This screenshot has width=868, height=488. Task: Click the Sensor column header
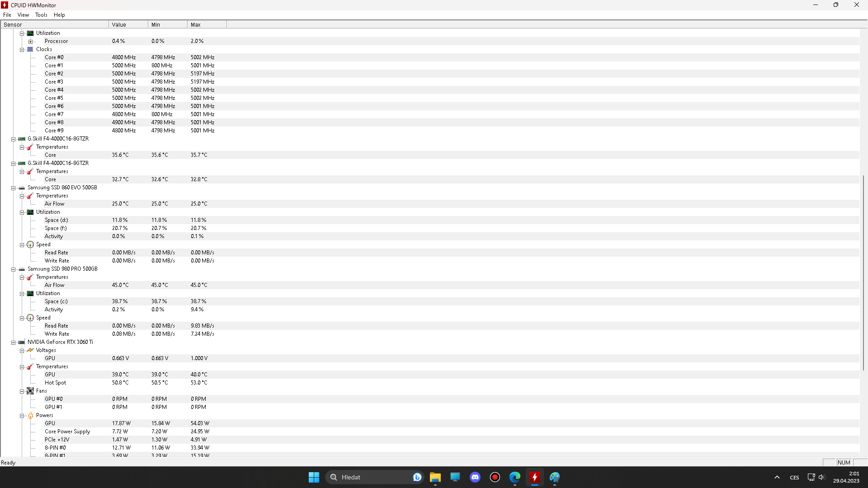click(55, 25)
